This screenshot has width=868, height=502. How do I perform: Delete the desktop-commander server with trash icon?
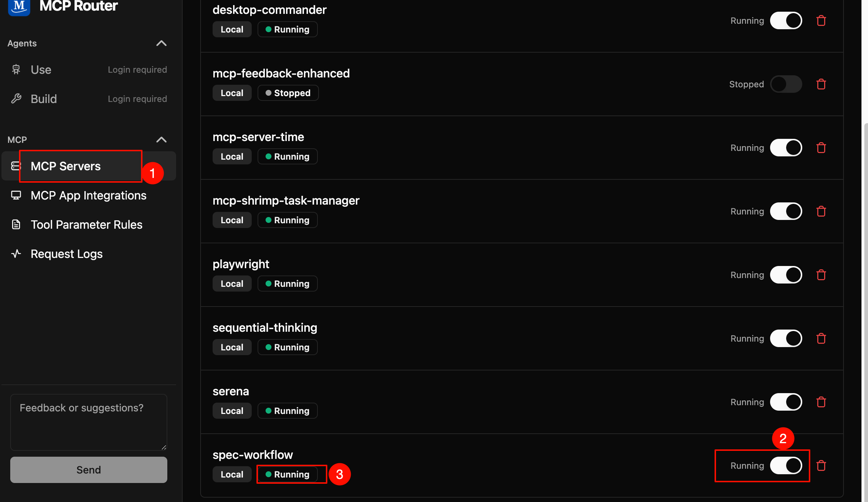pos(821,20)
